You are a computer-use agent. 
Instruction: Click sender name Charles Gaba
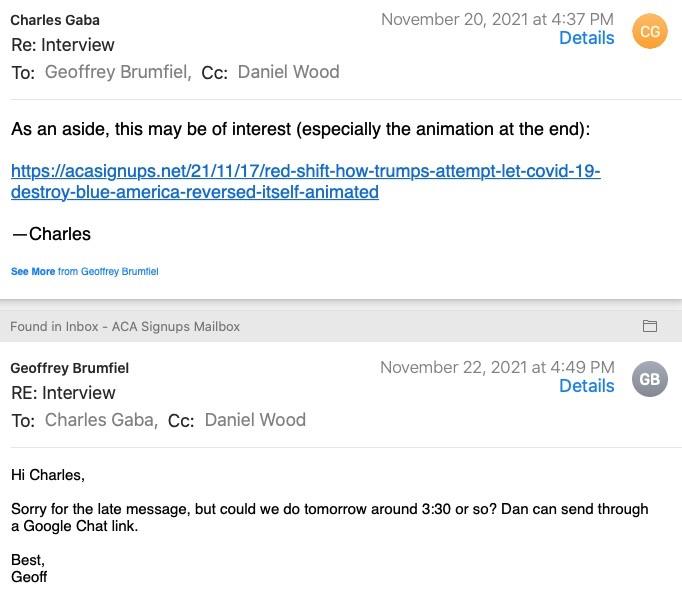pyautogui.click(x=55, y=20)
